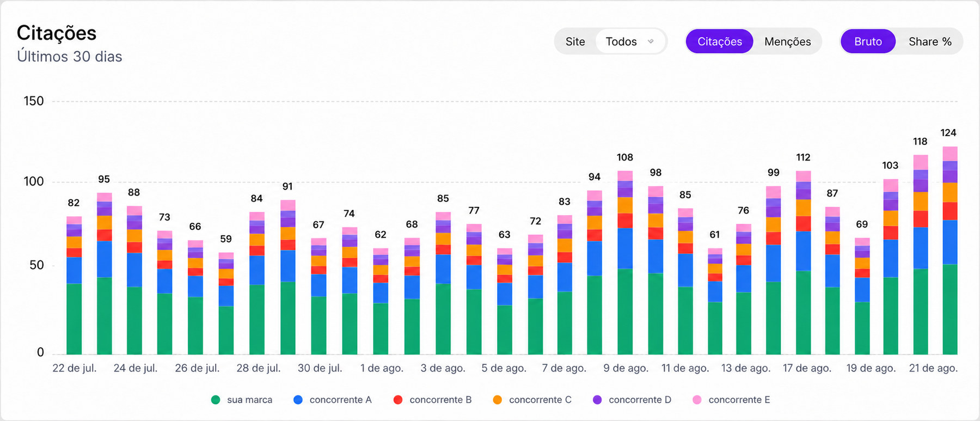Click the '1 de ago.' axis label
This screenshot has height=421, width=980.
382,368
